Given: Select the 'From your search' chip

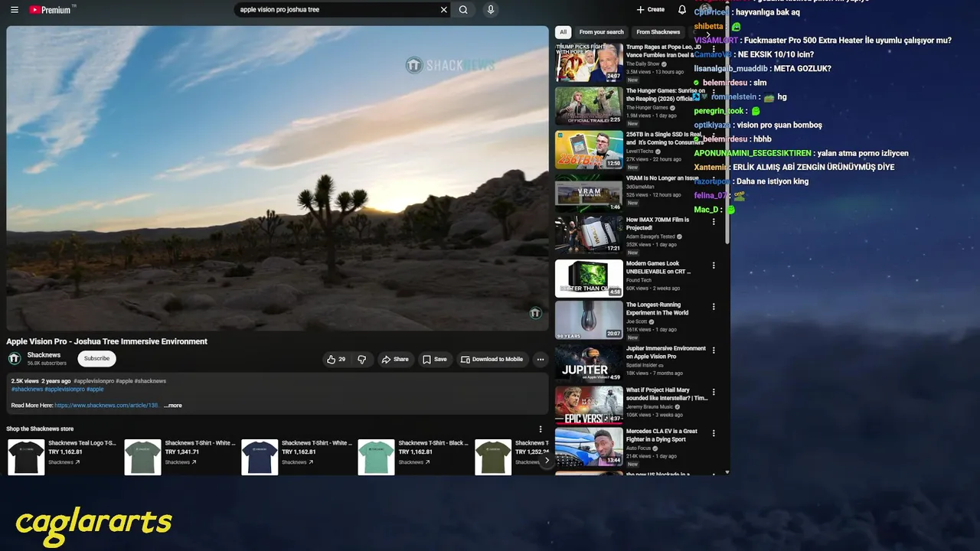Looking at the screenshot, I should [x=602, y=32].
